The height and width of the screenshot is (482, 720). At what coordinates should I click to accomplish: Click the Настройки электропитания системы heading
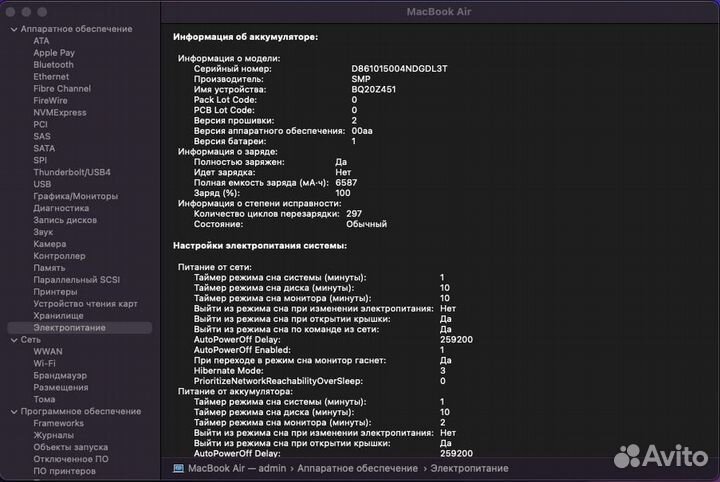pyautogui.click(x=260, y=246)
